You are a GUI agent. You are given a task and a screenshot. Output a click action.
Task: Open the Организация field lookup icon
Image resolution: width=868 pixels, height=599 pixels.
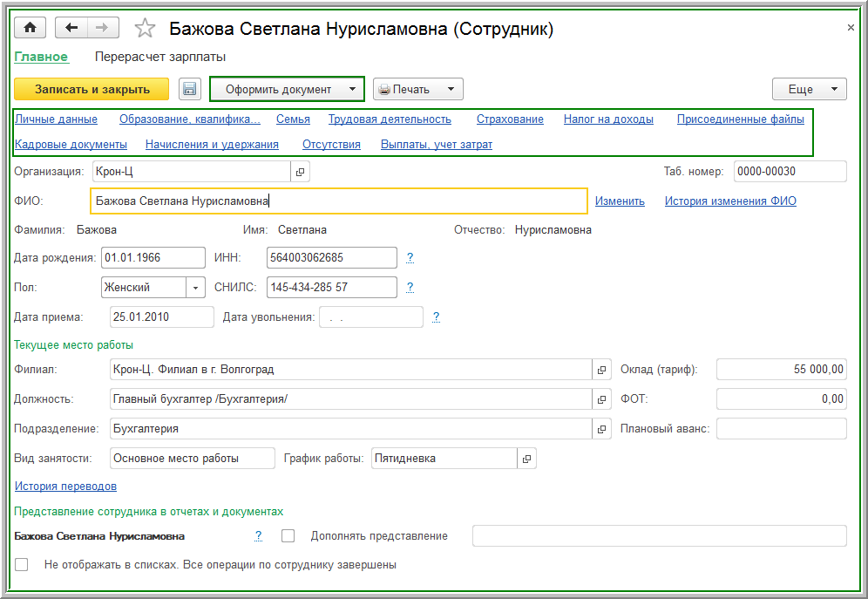point(300,172)
